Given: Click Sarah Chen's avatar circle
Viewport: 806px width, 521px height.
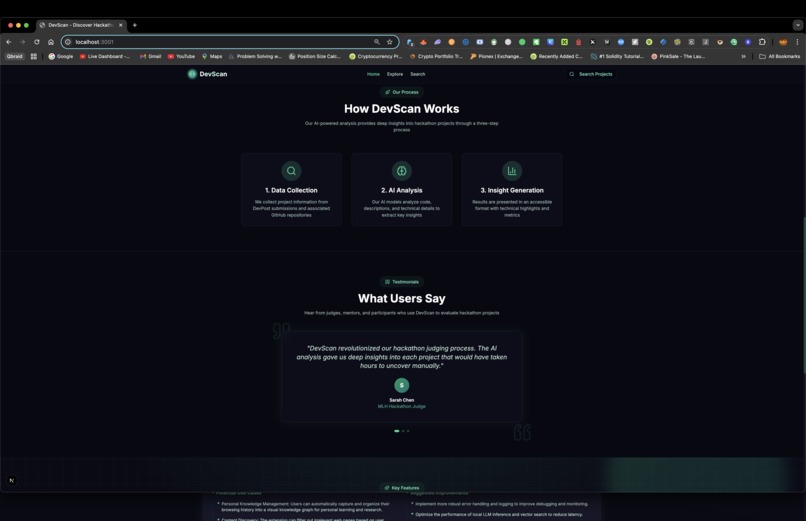Looking at the screenshot, I should [401, 385].
